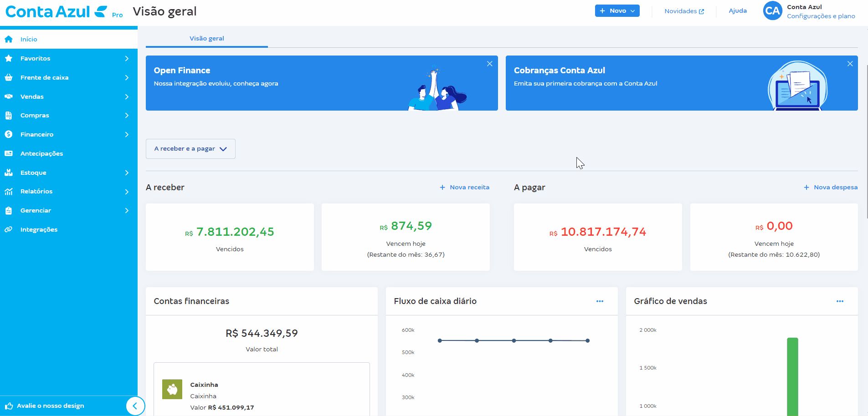
Task: Close the Cobranças Conta Azul banner
Action: tap(850, 64)
